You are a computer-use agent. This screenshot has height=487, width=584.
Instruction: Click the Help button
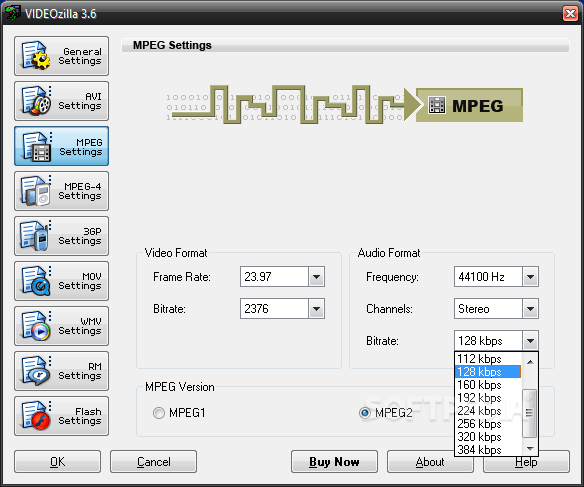(526, 462)
